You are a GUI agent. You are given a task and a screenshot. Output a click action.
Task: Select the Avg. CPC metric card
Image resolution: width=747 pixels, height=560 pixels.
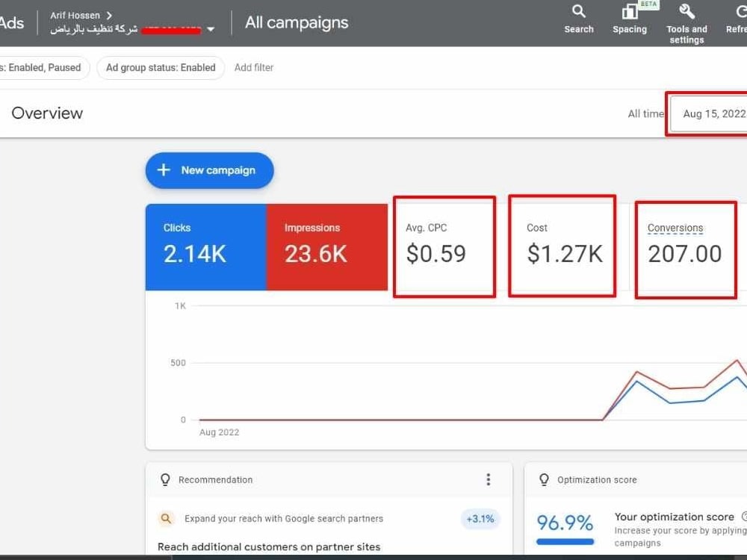coord(444,246)
